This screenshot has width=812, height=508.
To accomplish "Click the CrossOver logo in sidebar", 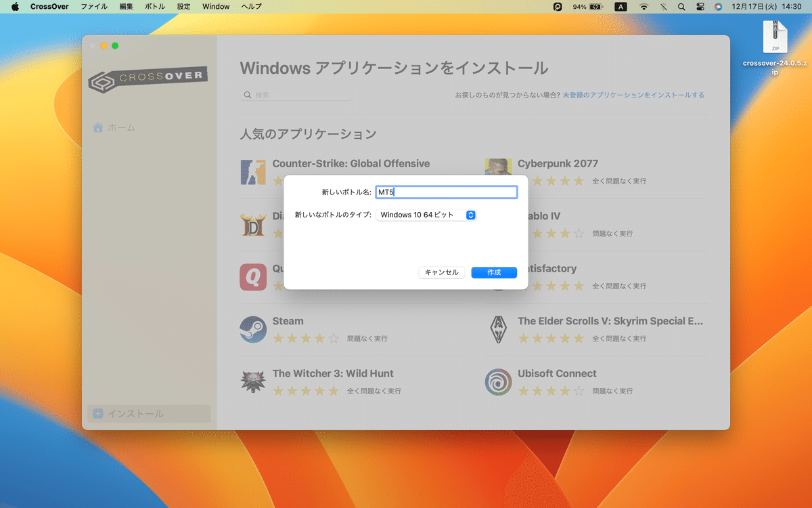I will [x=148, y=79].
